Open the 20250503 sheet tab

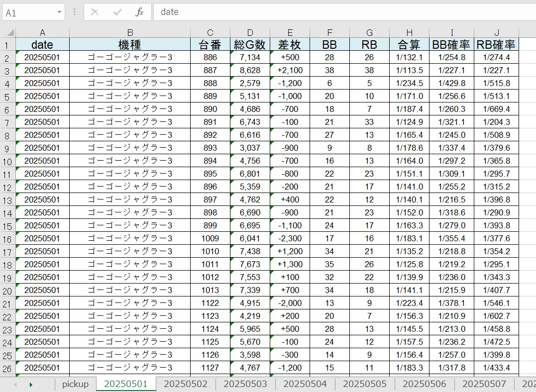(245, 384)
